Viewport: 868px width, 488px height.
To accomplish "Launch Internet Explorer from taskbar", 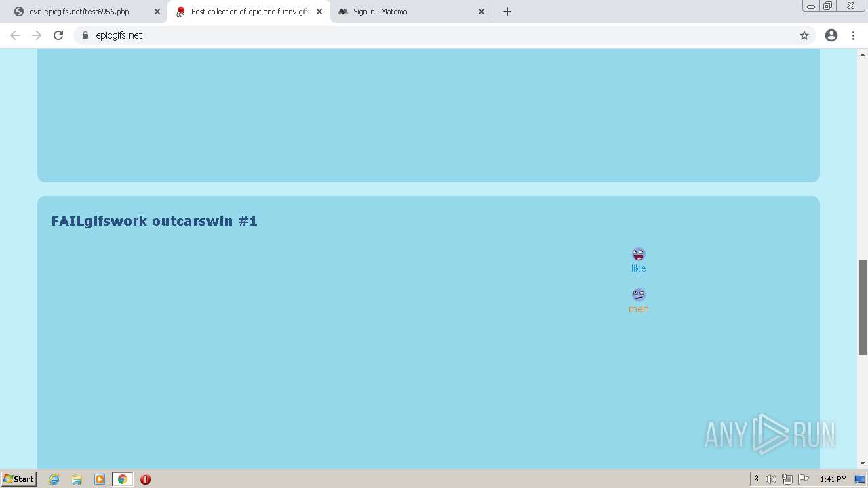I will (x=54, y=479).
